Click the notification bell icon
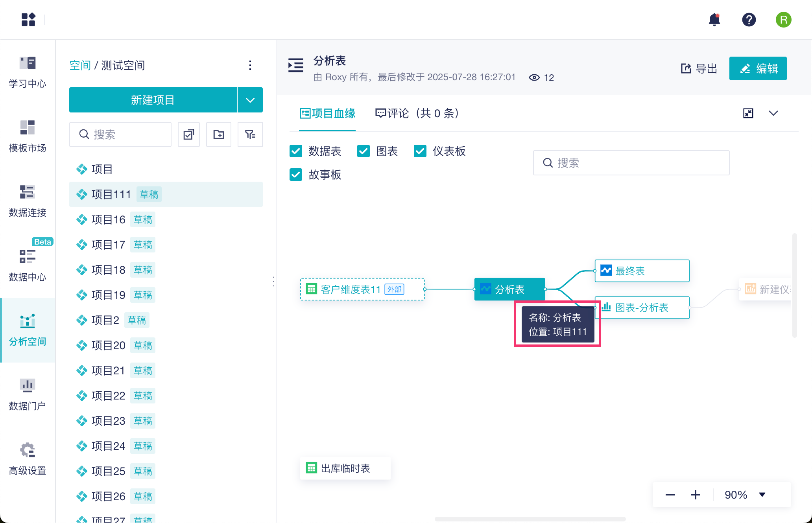 click(x=714, y=20)
